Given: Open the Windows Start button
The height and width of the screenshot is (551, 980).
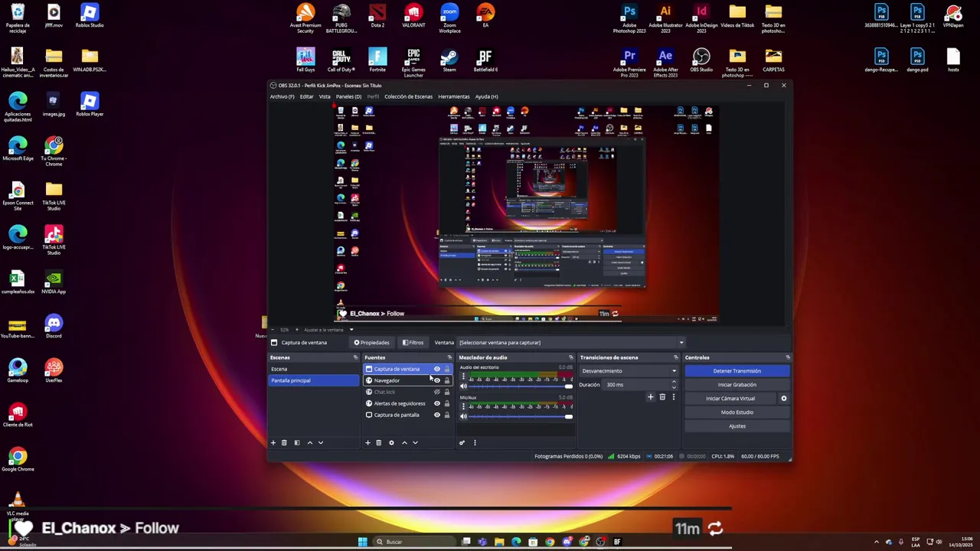Looking at the screenshot, I should tap(362, 542).
